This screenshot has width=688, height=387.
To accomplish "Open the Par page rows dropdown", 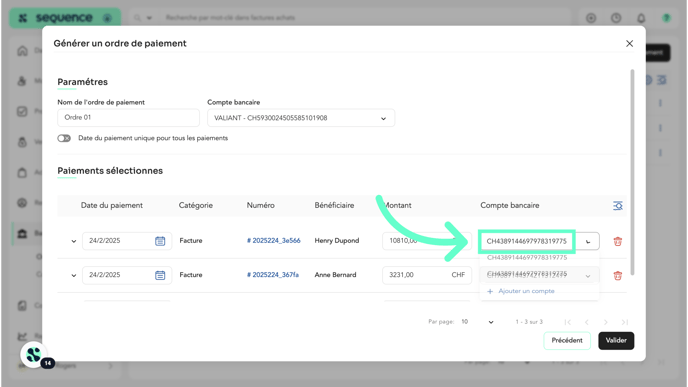I will [x=477, y=322].
